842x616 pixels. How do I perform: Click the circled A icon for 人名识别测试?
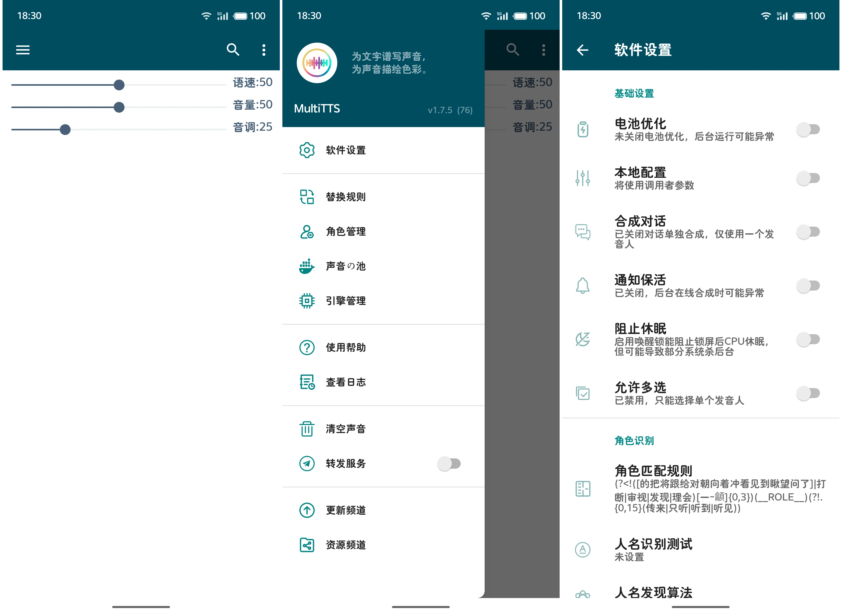[583, 550]
